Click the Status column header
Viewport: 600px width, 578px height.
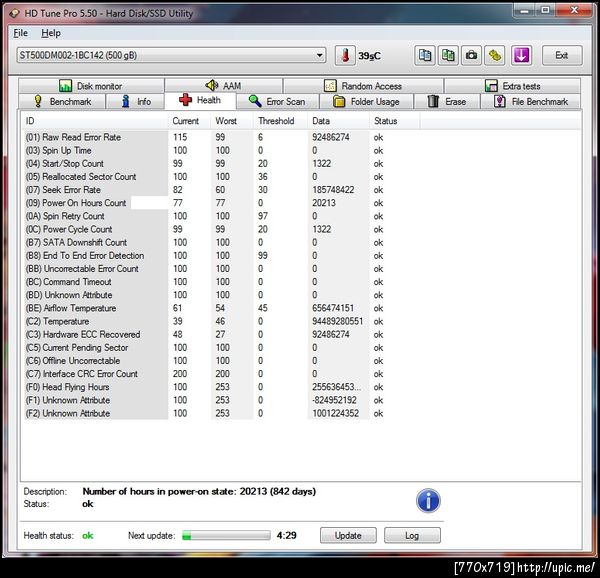pyautogui.click(x=395, y=121)
